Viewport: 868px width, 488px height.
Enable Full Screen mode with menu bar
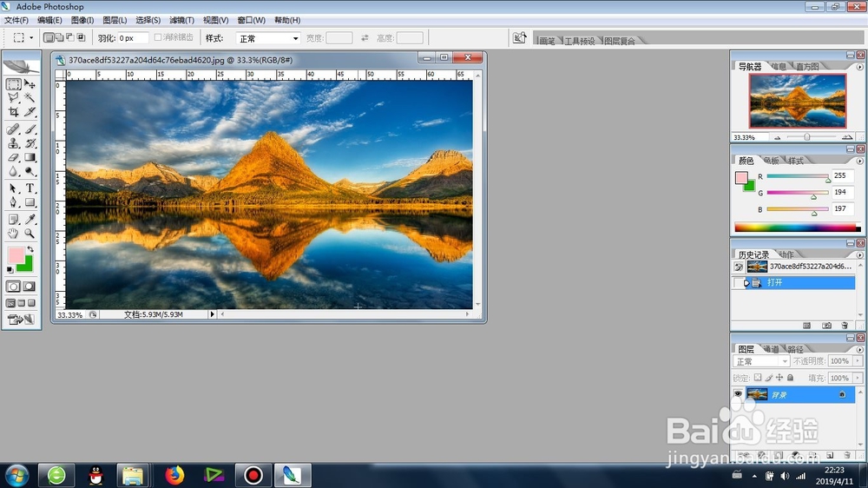pyautogui.click(x=21, y=303)
